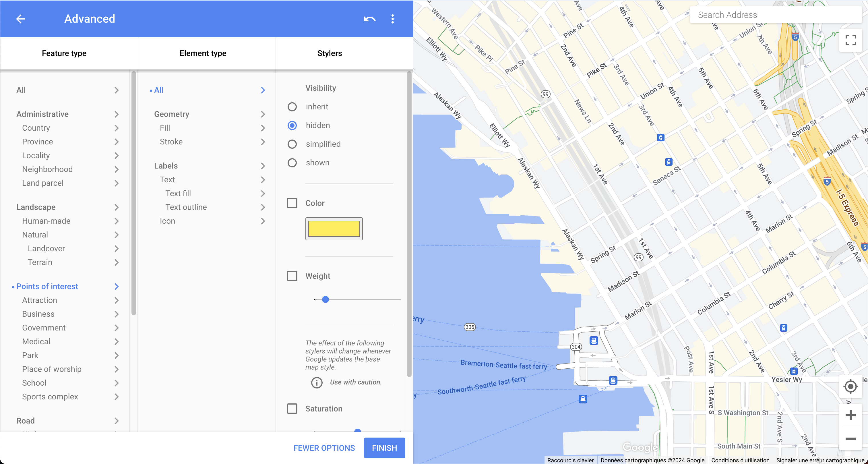Screen dimensions: 868x464
Task: Click FEWER OPTIONS link
Action: [324, 448]
